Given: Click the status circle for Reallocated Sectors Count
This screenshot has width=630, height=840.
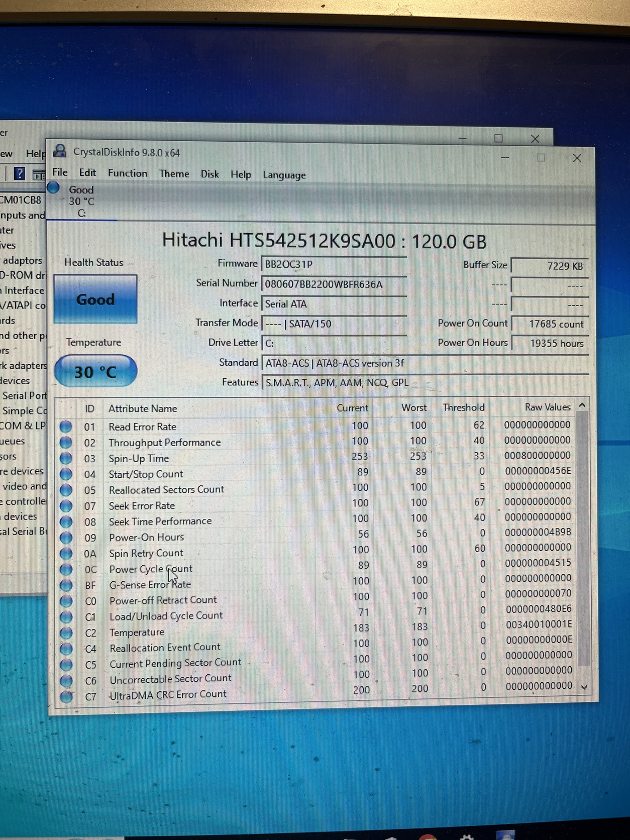Looking at the screenshot, I should [66, 490].
